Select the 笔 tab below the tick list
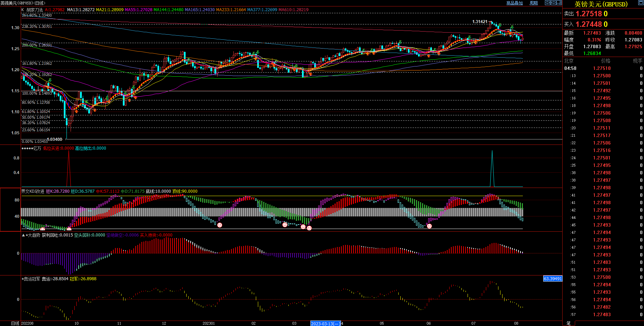The image size is (644, 326). tap(569, 323)
